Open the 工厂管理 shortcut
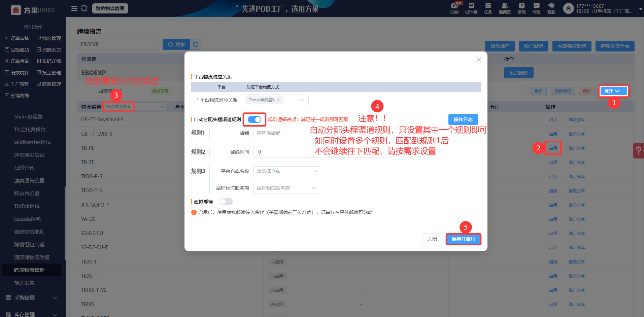Image resolution: width=644 pixels, height=317 pixels. click(x=17, y=84)
